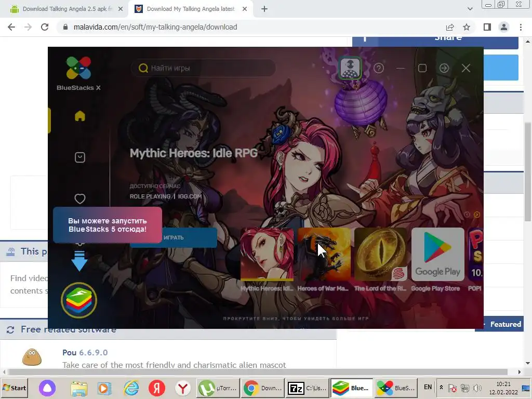Open the Windows Start menu
532x399 pixels.
pyautogui.click(x=14, y=388)
